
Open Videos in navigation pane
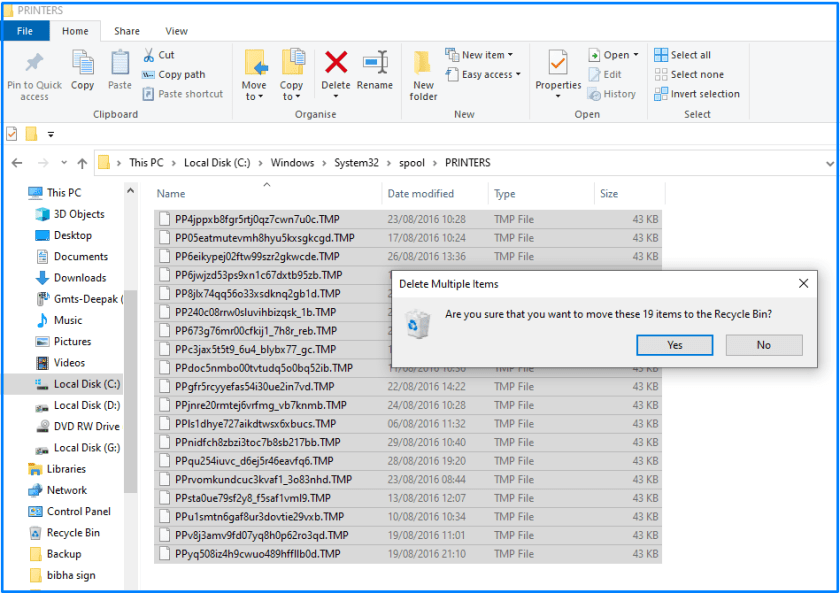[x=60, y=363]
